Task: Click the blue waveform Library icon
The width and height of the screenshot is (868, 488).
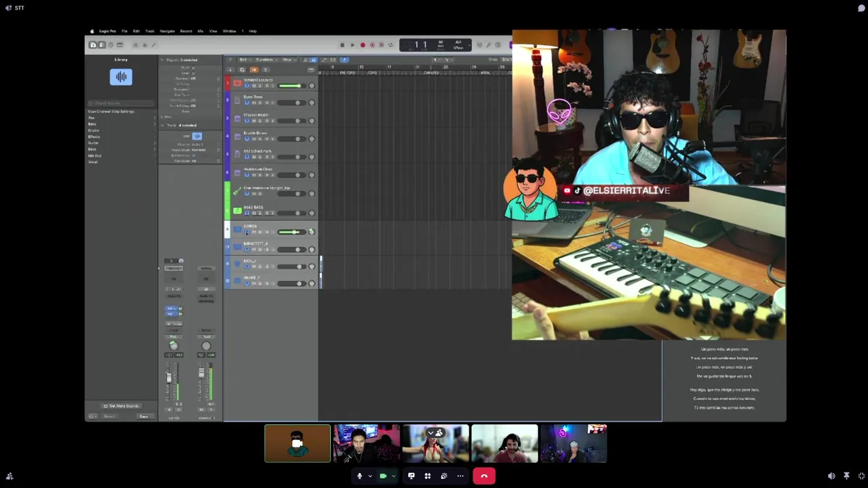Action: click(x=121, y=77)
